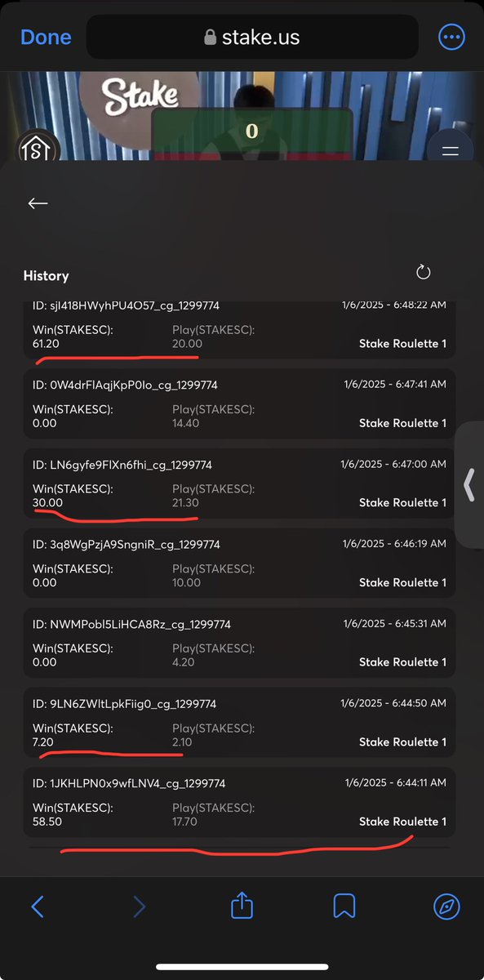Refresh the History list
Screen dimensions: 484x980
pyautogui.click(x=423, y=272)
